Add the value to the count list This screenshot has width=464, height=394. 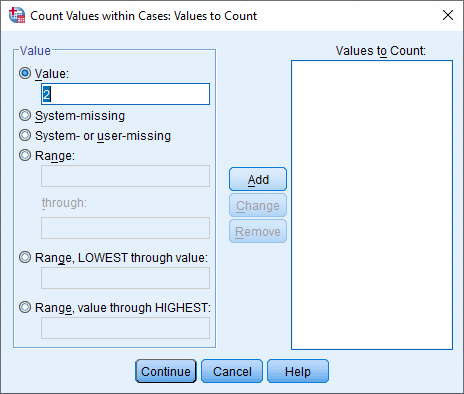tap(258, 179)
